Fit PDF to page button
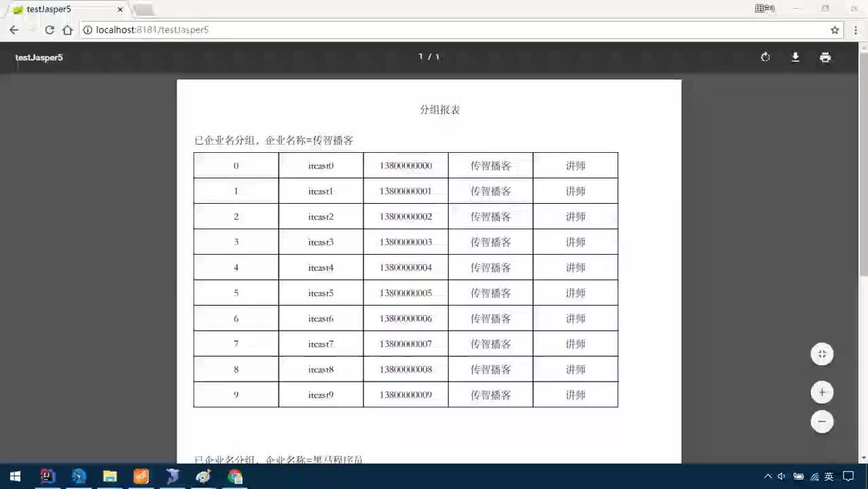This screenshot has height=489, width=868. [822, 354]
